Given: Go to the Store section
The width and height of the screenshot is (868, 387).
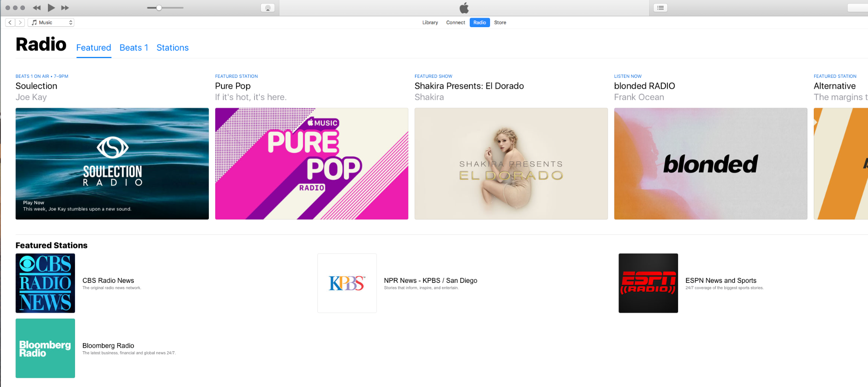Looking at the screenshot, I should [500, 23].
